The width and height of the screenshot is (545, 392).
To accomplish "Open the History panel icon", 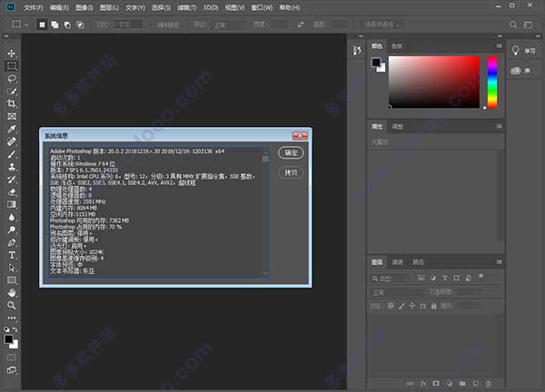I will coord(357,51).
